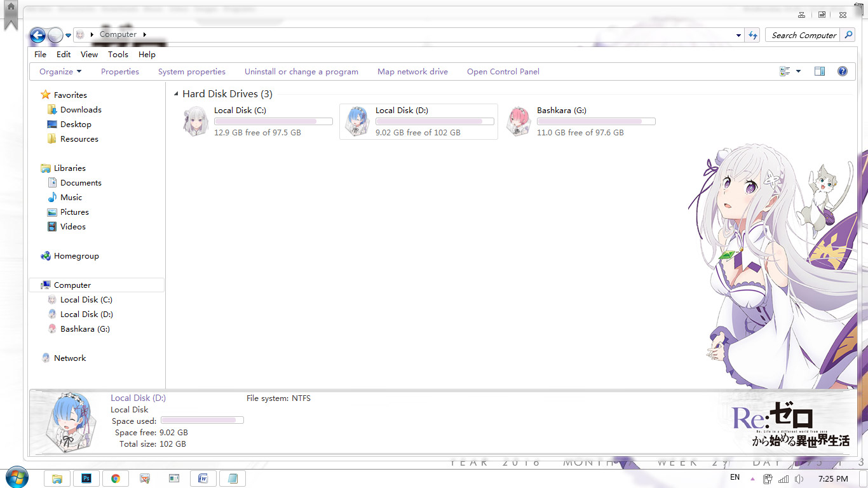Click Open Control Panel on the toolbar
The image size is (868, 488).
[x=503, y=71]
